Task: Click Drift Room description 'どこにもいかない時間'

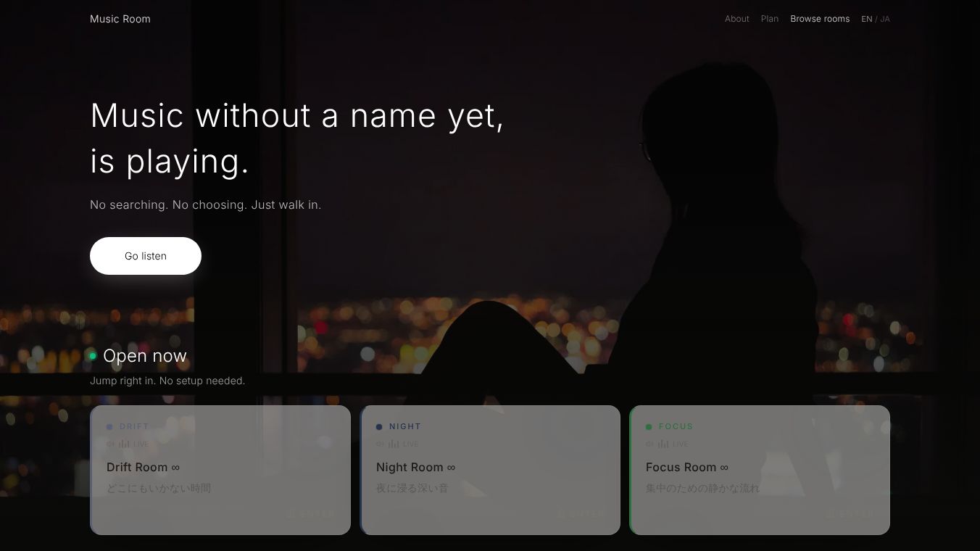Action: pos(159,488)
